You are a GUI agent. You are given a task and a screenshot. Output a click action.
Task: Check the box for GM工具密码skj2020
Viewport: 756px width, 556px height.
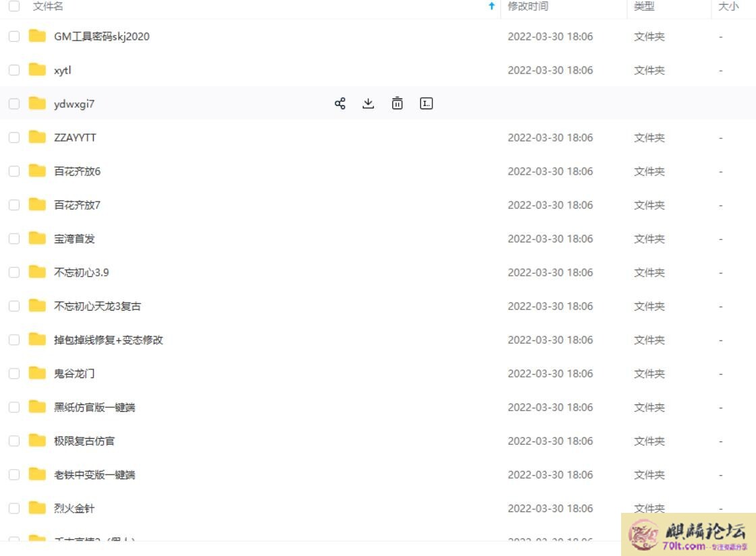click(x=14, y=36)
